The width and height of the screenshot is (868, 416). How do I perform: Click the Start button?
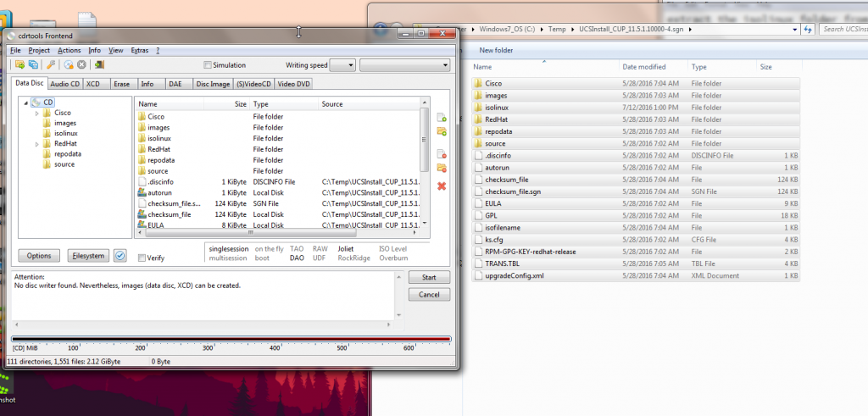click(x=429, y=278)
